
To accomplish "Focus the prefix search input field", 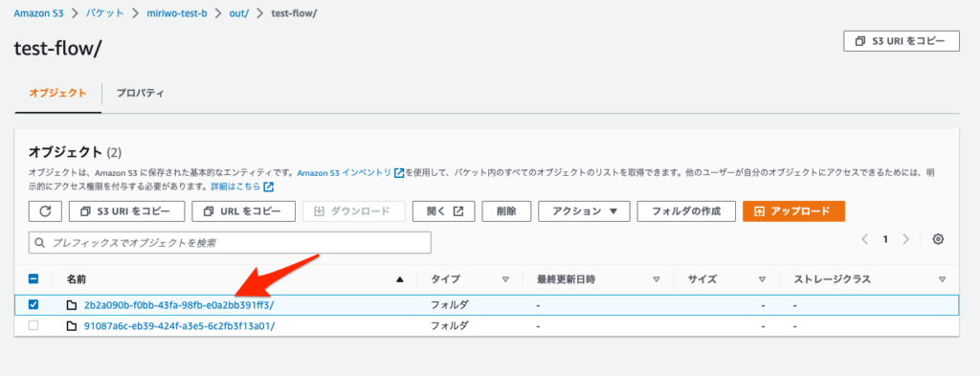I will pyautogui.click(x=230, y=242).
